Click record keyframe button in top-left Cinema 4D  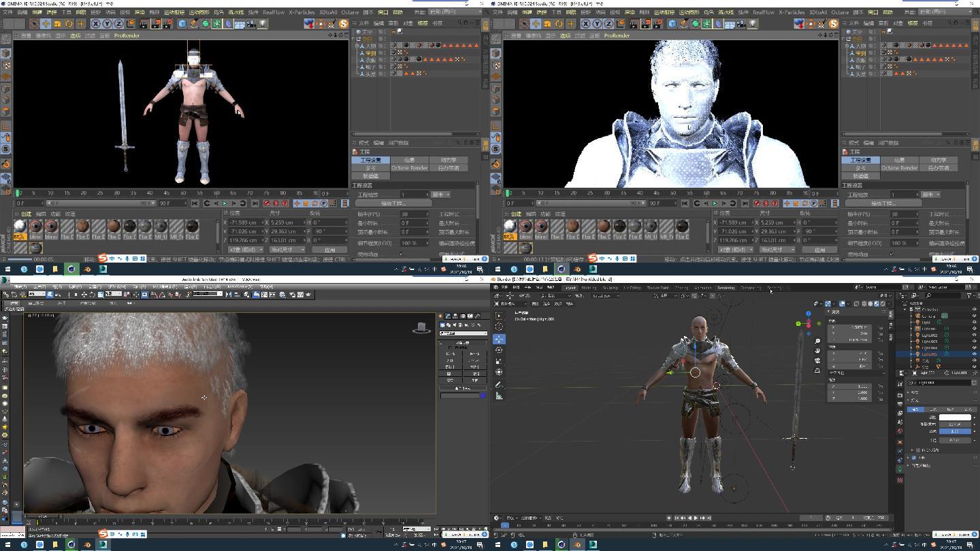pyautogui.click(x=267, y=203)
